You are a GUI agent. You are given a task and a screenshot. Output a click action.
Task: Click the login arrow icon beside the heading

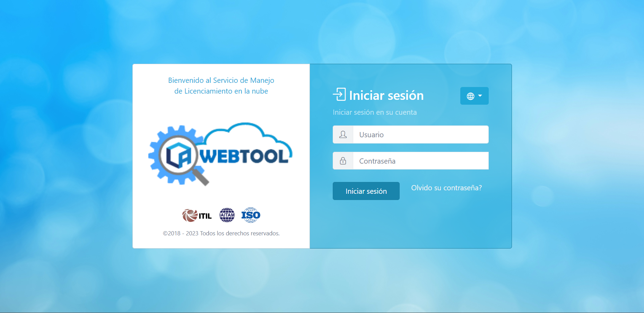[x=339, y=95]
